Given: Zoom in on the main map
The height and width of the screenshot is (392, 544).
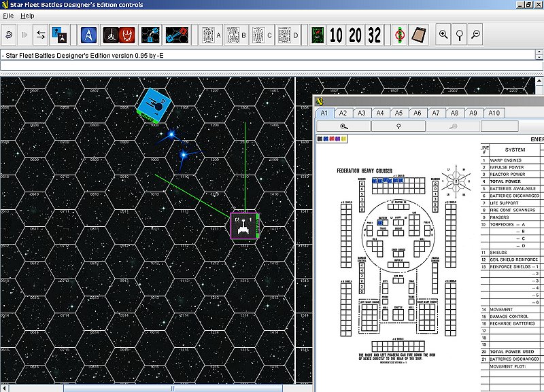Looking at the screenshot, I should [443, 35].
